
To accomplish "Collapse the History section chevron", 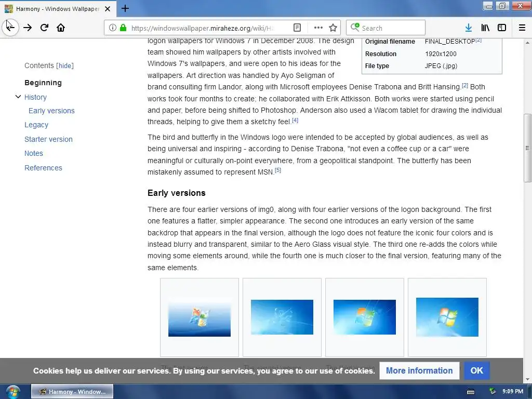I will pos(18,97).
